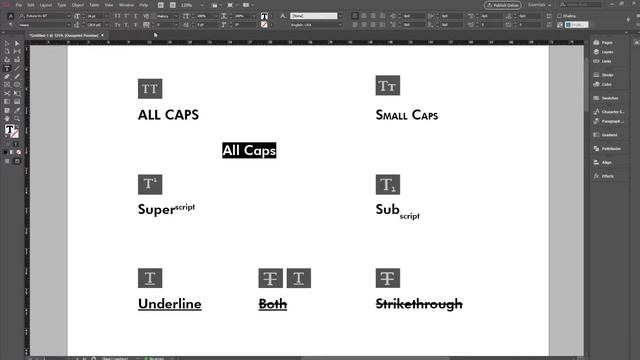Screen dimensions: 640x360
Task: Select the Page tool
Action: [x=7, y=51]
